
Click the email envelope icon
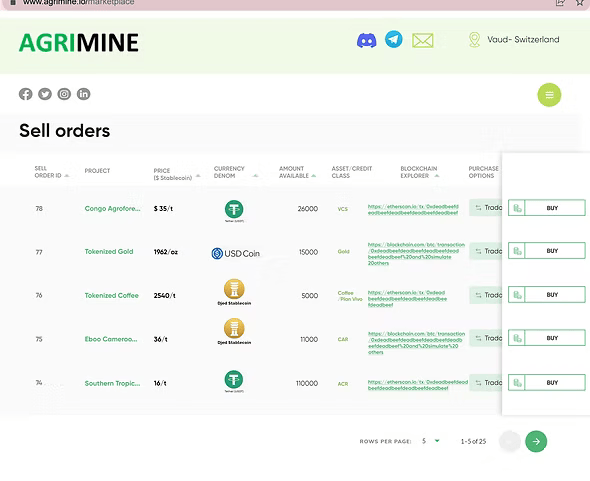423,40
